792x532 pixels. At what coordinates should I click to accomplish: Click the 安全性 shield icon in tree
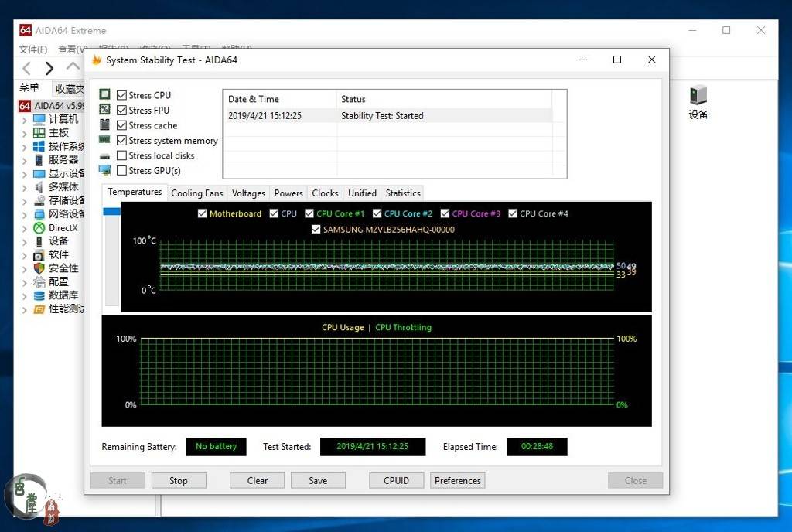tap(39, 268)
